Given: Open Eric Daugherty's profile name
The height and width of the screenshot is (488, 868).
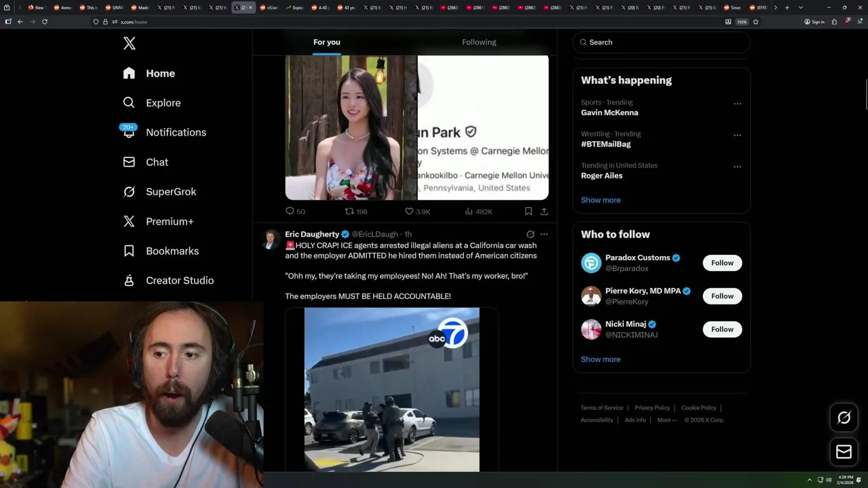Looking at the screenshot, I should [x=312, y=235].
